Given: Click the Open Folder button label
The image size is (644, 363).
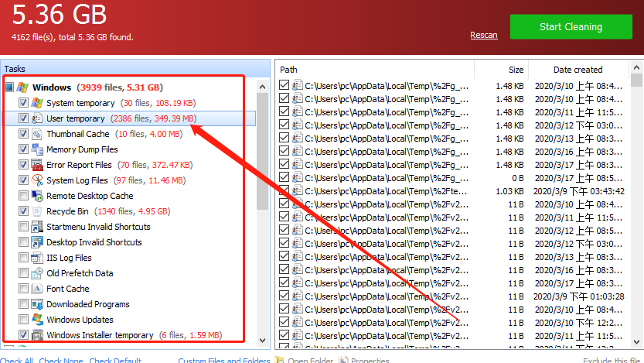Looking at the screenshot, I should click(x=311, y=360).
